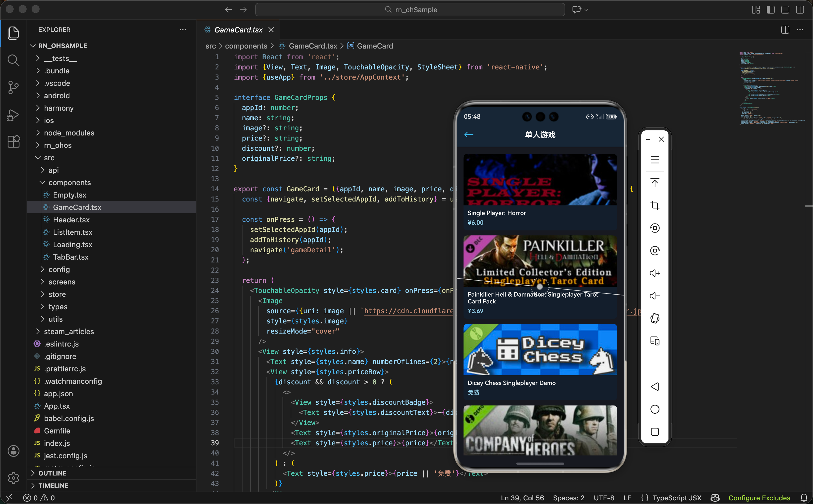Open the Source Control view

pyautogui.click(x=13, y=88)
